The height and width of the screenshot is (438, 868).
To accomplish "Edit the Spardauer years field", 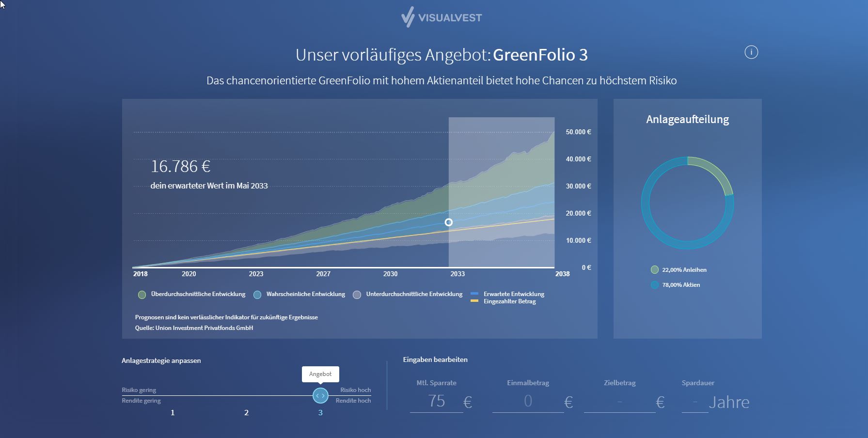I will [695, 402].
